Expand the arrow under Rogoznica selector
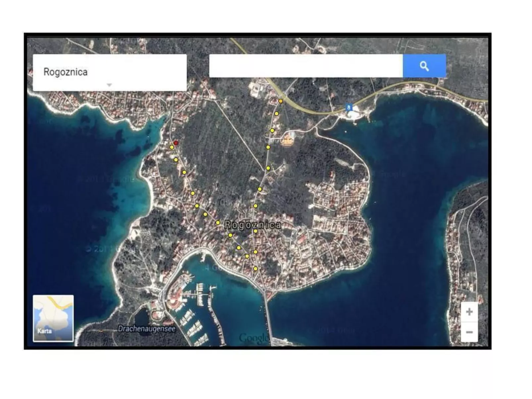This screenshot has height=399, width=532. coord(109,85)
